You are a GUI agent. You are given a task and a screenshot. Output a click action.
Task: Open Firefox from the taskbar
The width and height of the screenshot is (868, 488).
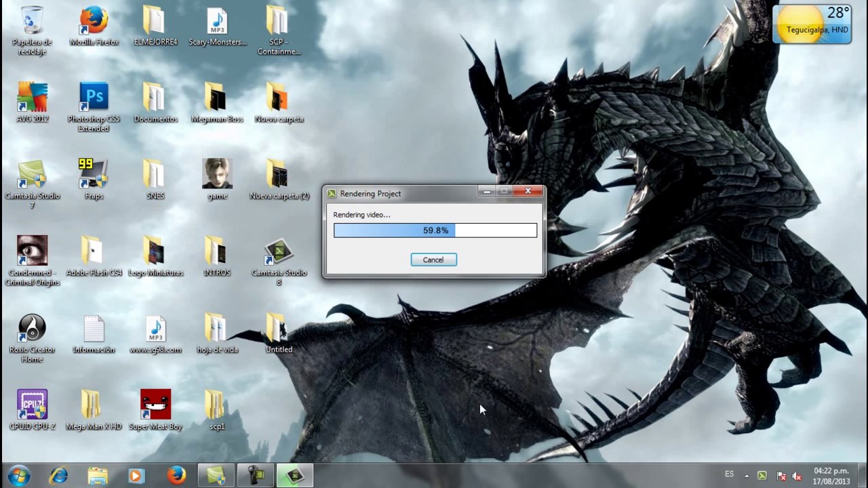point(176,476)
